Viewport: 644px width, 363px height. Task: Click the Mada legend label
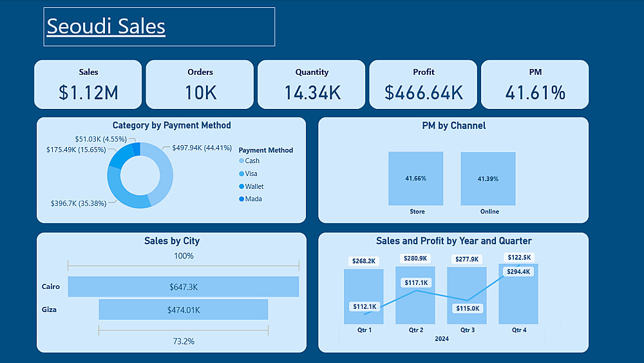(x=253, y=199)
